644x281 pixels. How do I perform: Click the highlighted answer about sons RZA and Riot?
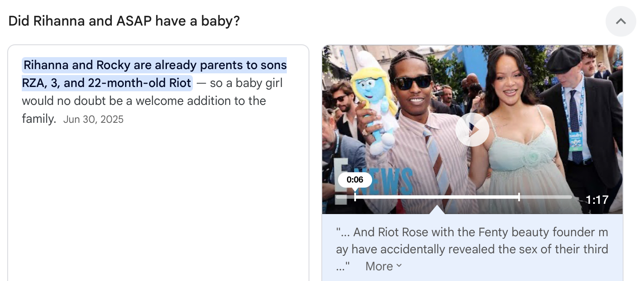point(154,74)
